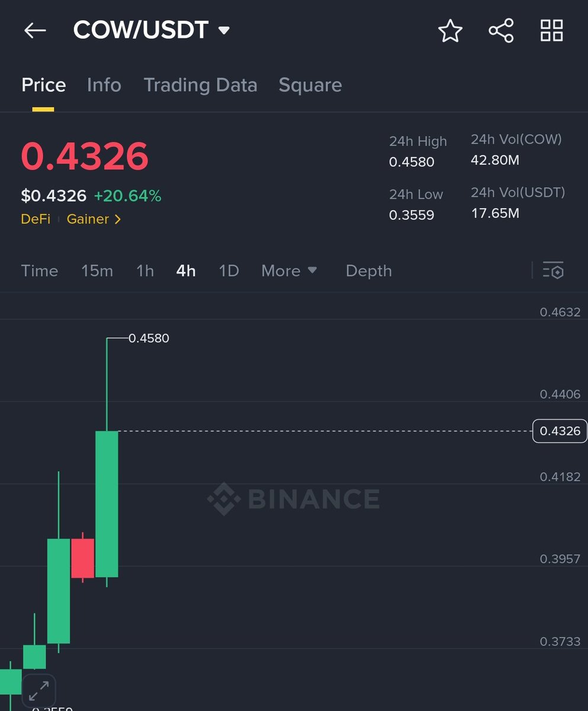Image resolution: width=588 pixels, height=711 pixels.
Task: Select the 1h chart interval
Action: 145,271
